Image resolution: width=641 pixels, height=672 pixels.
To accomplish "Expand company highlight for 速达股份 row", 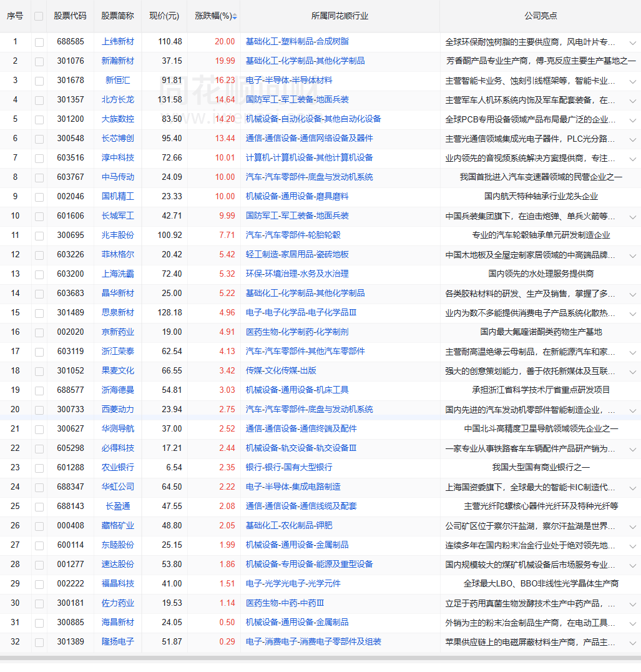I will coord(632,565).
